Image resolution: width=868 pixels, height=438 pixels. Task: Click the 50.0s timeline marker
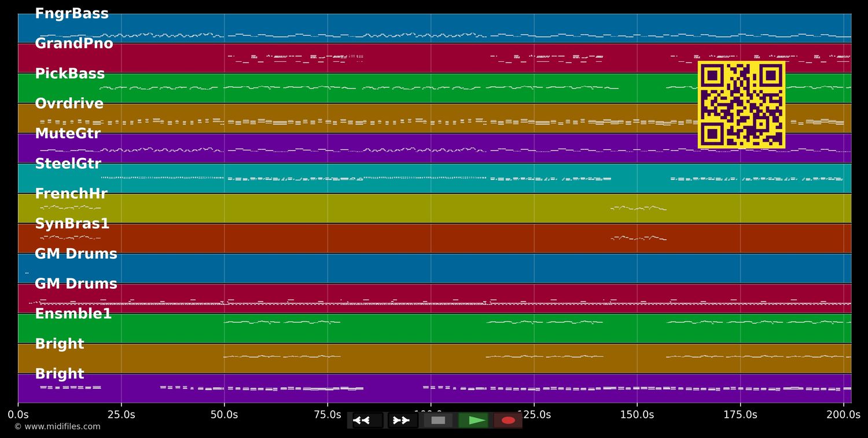pyautogui.click(x=225, y=414)
